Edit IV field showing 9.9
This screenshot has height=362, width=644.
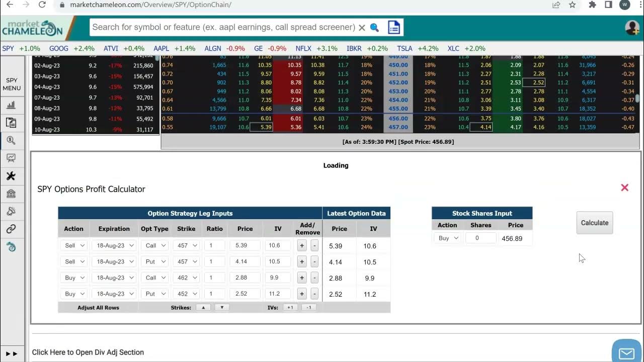point(278,278)
